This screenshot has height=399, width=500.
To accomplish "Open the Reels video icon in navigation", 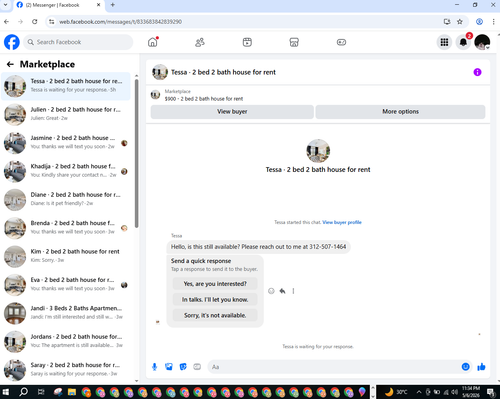I will pyautogui.click(x=247, y=42).
